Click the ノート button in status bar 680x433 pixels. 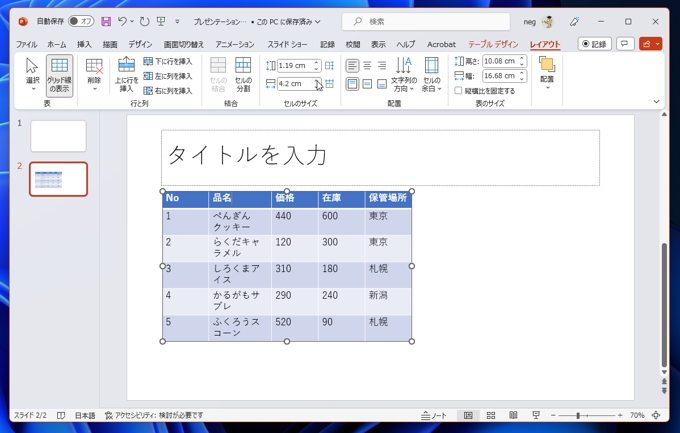[434, 416]
